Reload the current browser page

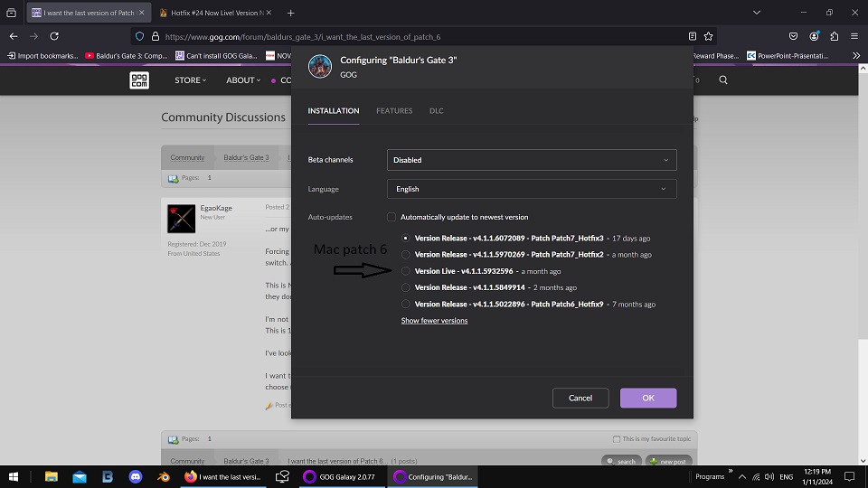(x=54, y=36)
